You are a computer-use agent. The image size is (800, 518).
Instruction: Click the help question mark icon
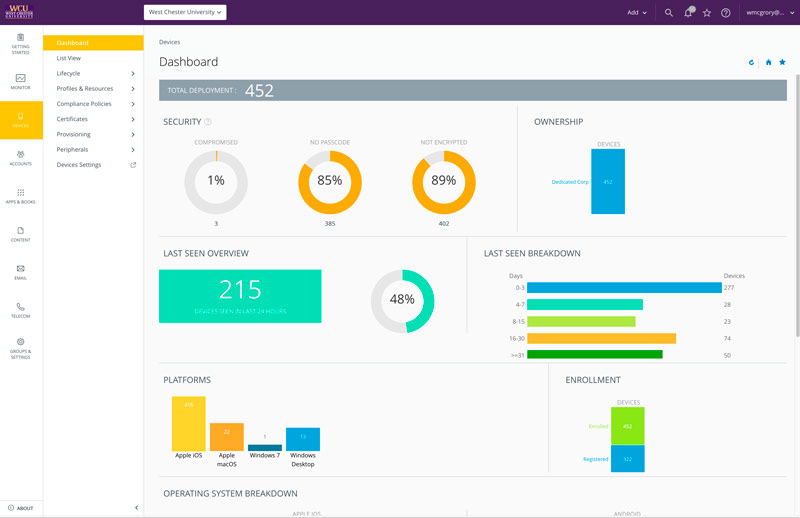pos(726,13)
